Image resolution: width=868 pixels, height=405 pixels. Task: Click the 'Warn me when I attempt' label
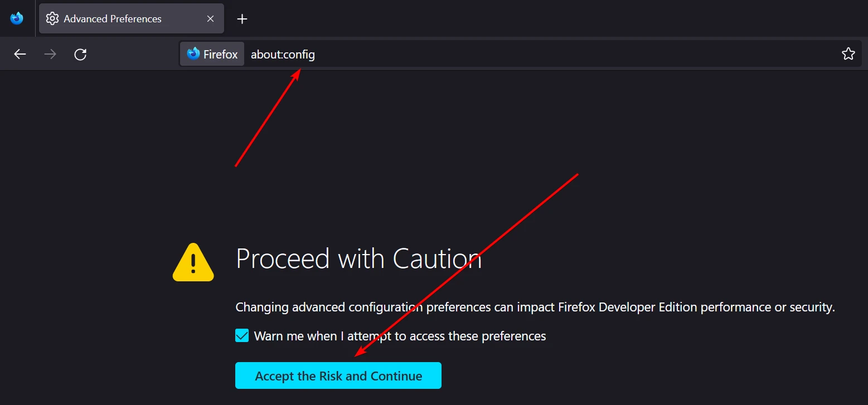click(x=400, y=336)
